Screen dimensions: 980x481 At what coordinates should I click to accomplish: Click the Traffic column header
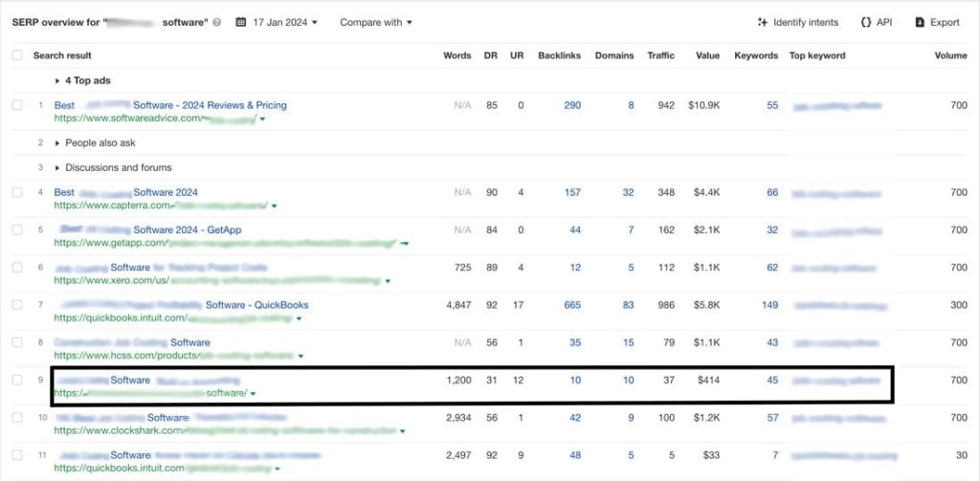coord(660,55)
